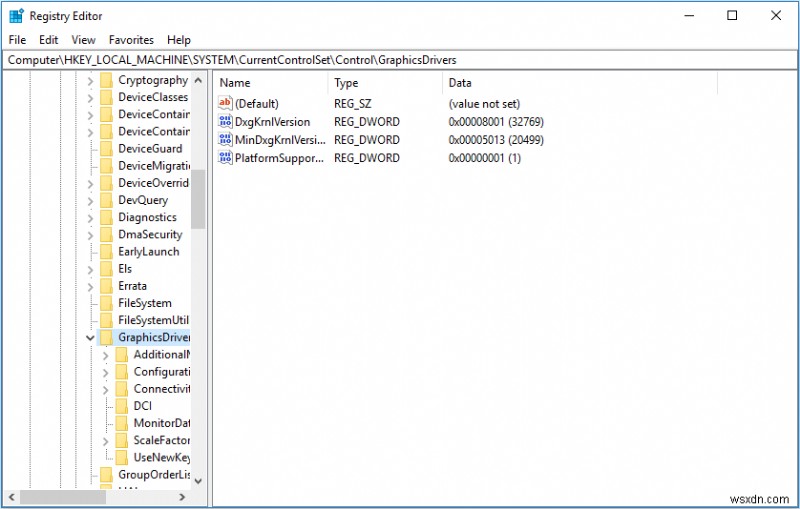Screen dimensions: 800x509
Task: Click the DeviceMigration folder icon
Action: [106, 166]
